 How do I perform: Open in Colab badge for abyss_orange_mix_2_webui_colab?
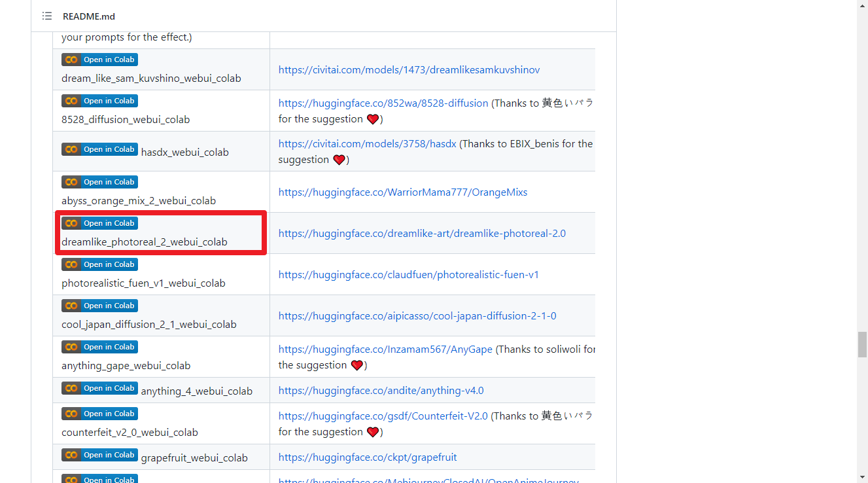pyautogui.click(x=99, y=182)
